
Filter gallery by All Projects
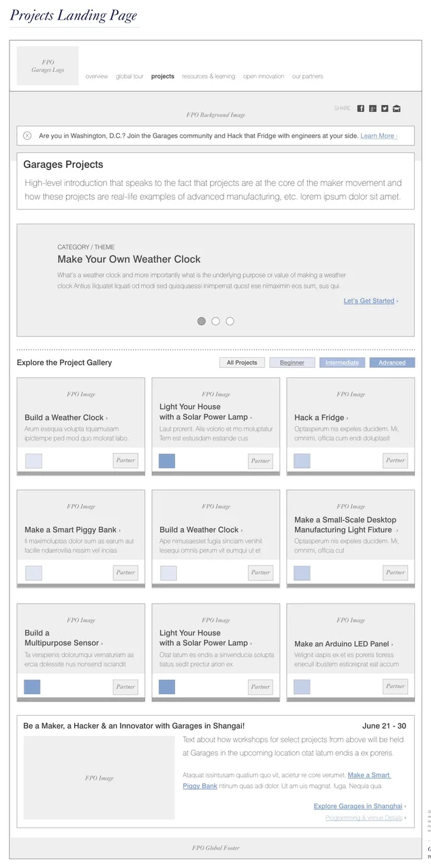(242, 363)
